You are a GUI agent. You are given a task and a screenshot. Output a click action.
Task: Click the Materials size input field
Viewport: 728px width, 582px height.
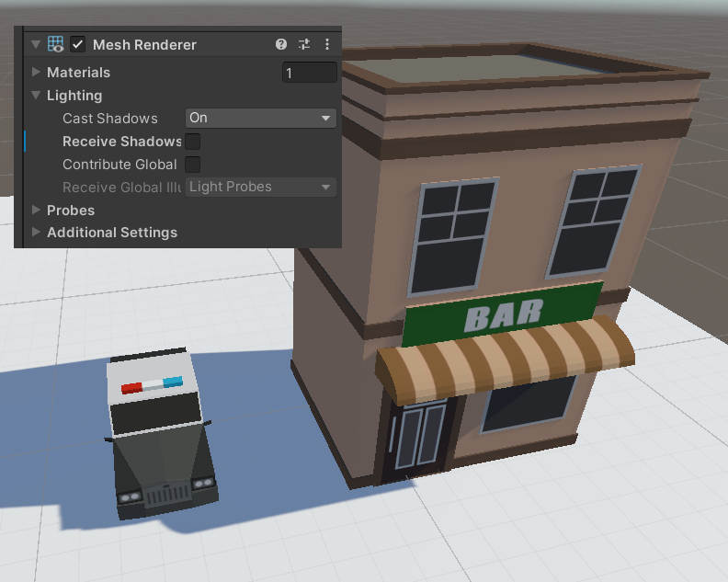[309, 73]
